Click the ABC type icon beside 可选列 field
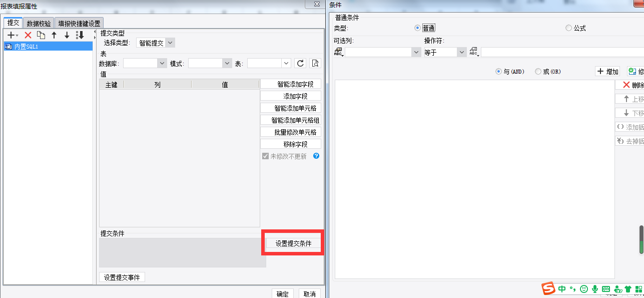Screen dimensions: 644x298 [339, 52]
